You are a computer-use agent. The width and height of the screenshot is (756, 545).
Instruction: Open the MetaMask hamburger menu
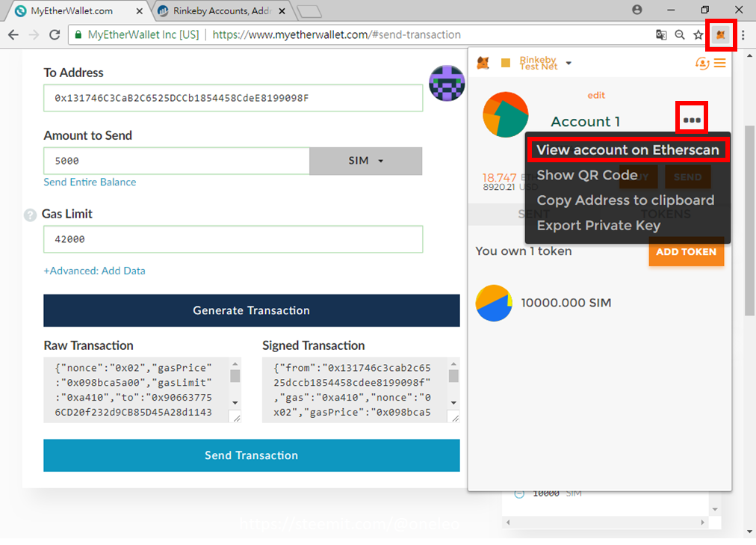pos(720,64)
